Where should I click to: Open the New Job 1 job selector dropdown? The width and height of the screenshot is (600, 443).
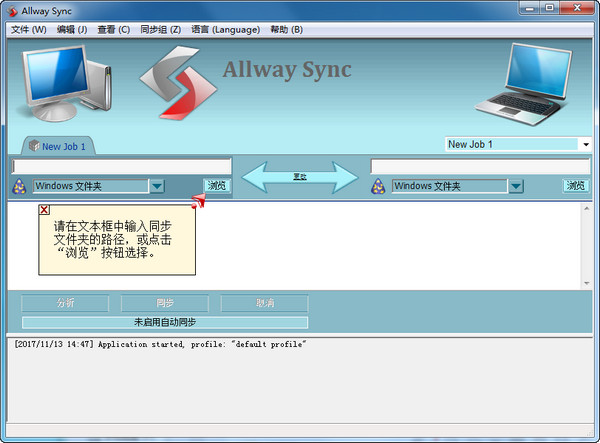point(585,144)
